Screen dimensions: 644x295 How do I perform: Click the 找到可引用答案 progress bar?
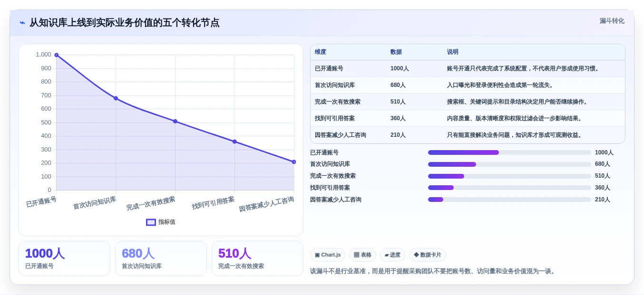(509, 188)
